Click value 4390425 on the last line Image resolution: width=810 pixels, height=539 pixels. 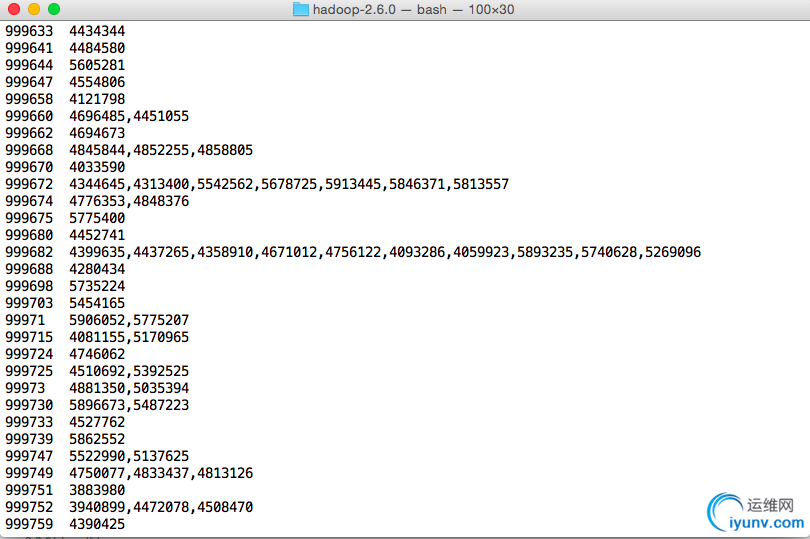(x=97, y=524)
